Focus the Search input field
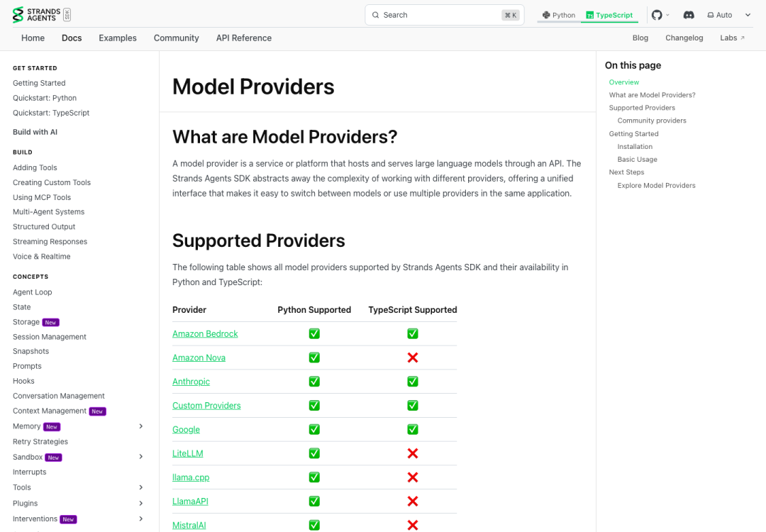The image size is (766, 532). (x=445, y=15)
